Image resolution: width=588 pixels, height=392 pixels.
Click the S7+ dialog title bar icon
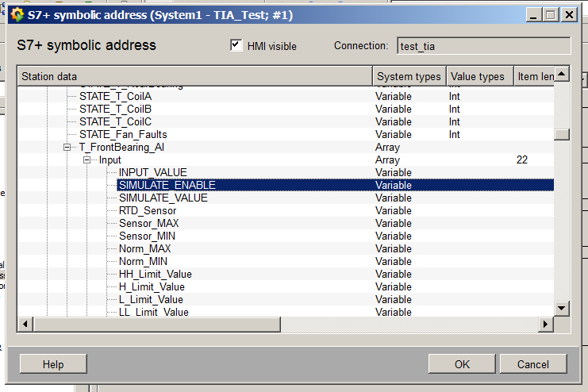[16, 14]
